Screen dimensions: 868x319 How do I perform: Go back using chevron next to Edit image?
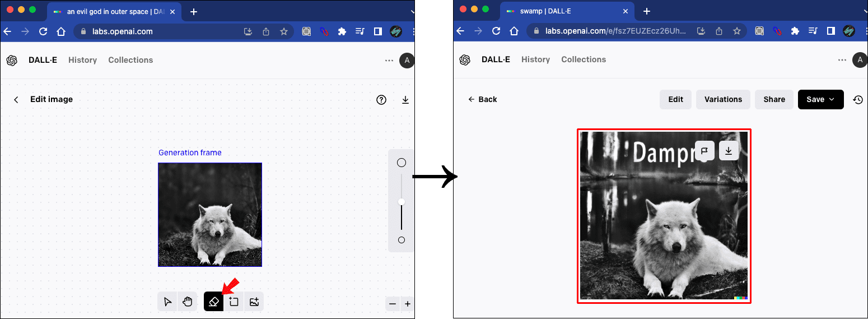click(16, 100)
